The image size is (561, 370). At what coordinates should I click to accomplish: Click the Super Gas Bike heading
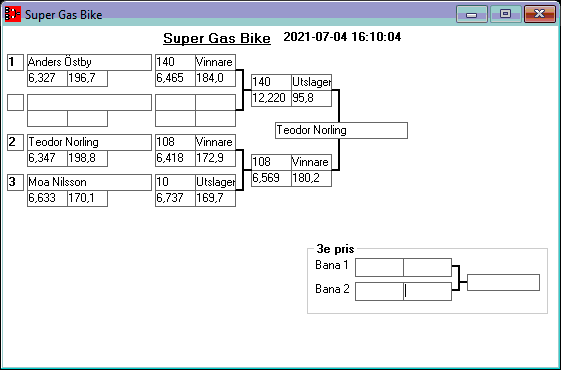click(x=217, y=38)
